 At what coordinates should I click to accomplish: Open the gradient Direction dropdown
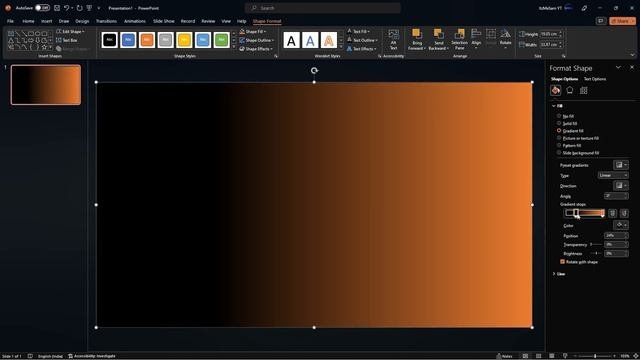tap(620, 186)
